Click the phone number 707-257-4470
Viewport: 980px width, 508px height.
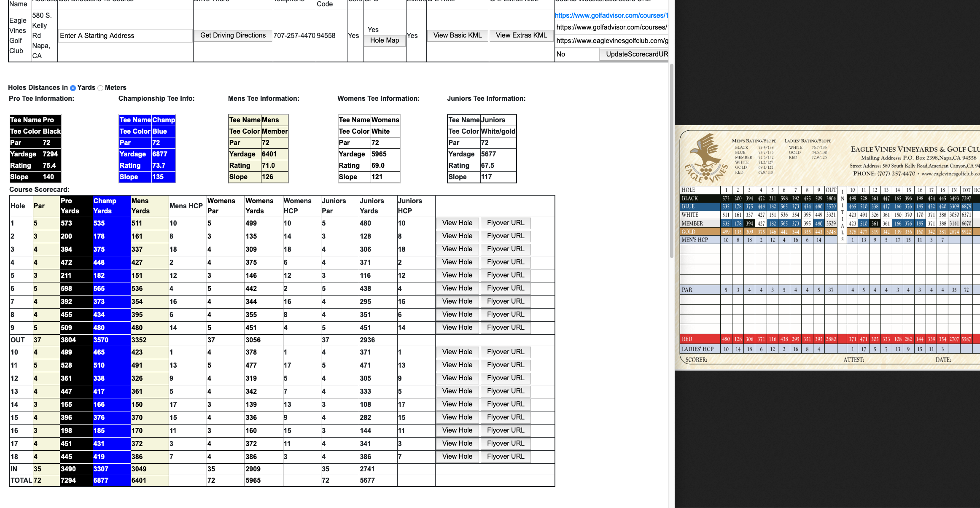(294, 36)
